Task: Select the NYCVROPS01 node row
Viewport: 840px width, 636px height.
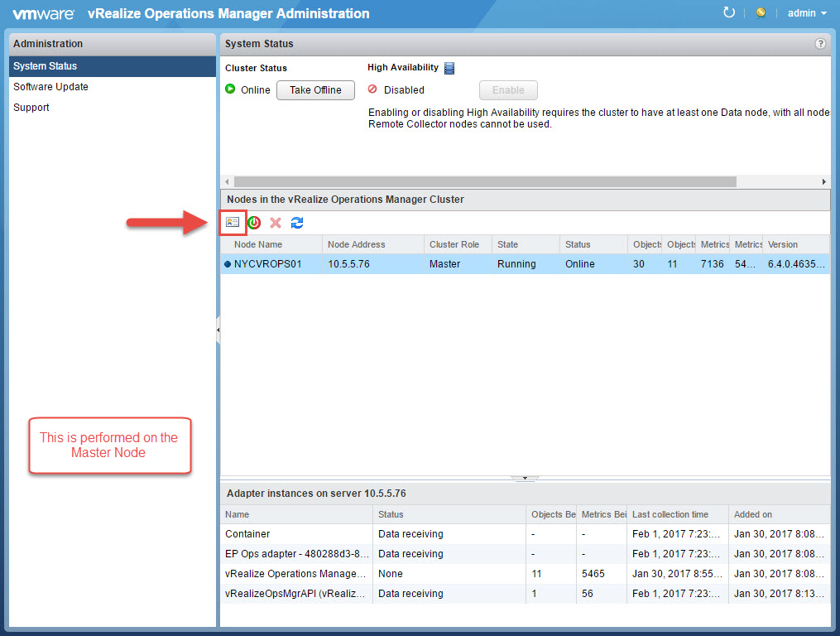Action: tap(525, 264)
